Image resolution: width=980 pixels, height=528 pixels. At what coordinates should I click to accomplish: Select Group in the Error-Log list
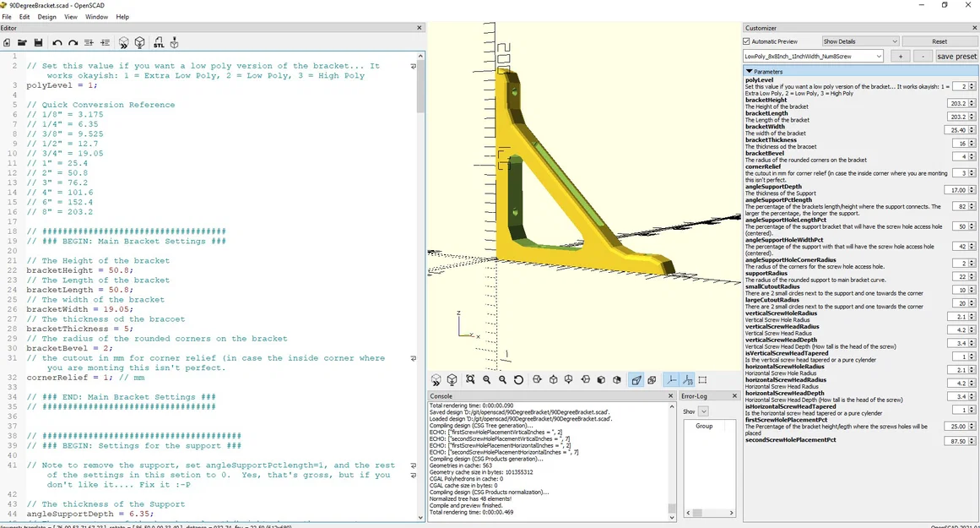[x=704, y=426]
